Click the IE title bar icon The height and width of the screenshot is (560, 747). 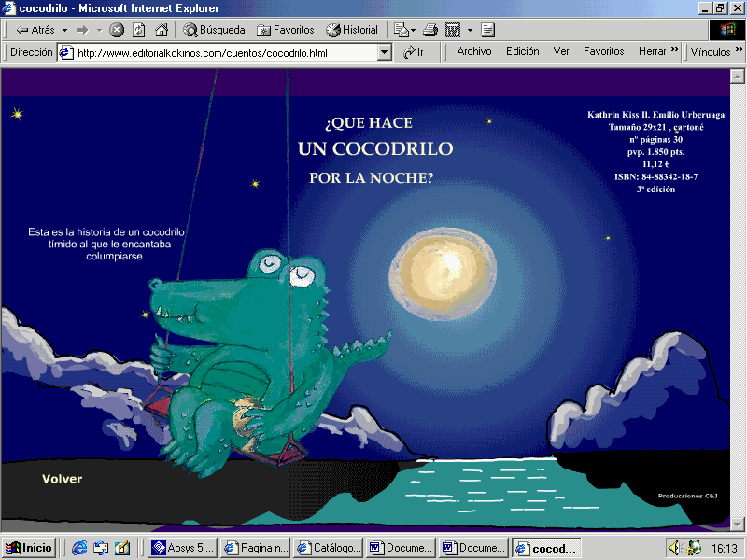coord(9,8)
